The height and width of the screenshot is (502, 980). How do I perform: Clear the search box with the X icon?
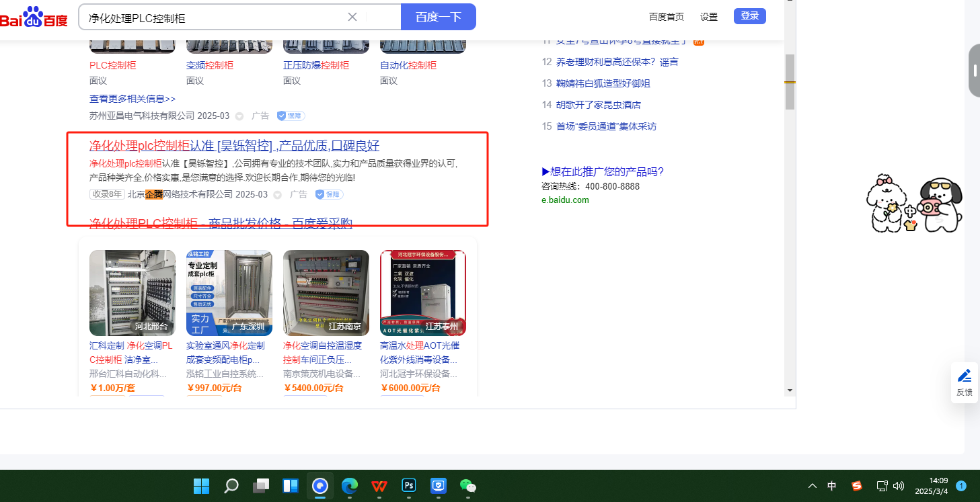352,17
